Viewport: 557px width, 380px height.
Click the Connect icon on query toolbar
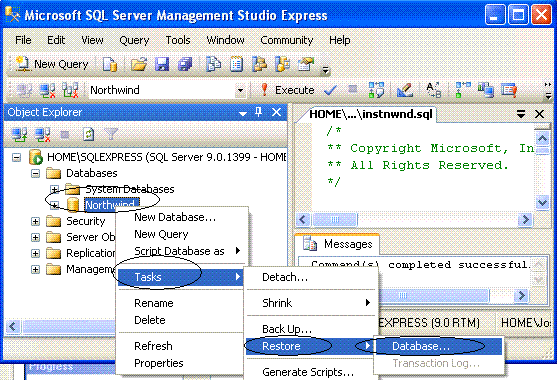tap(25, 90)
